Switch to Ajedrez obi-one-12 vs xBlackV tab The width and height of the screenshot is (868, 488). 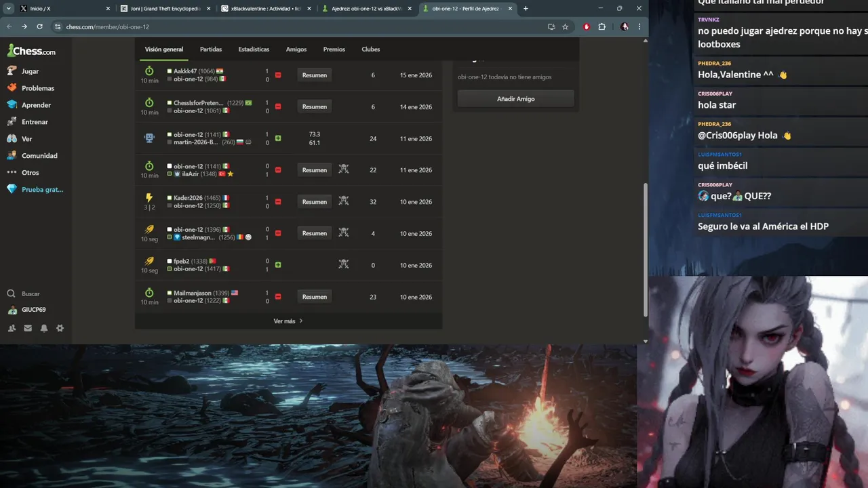click(368, 8)
